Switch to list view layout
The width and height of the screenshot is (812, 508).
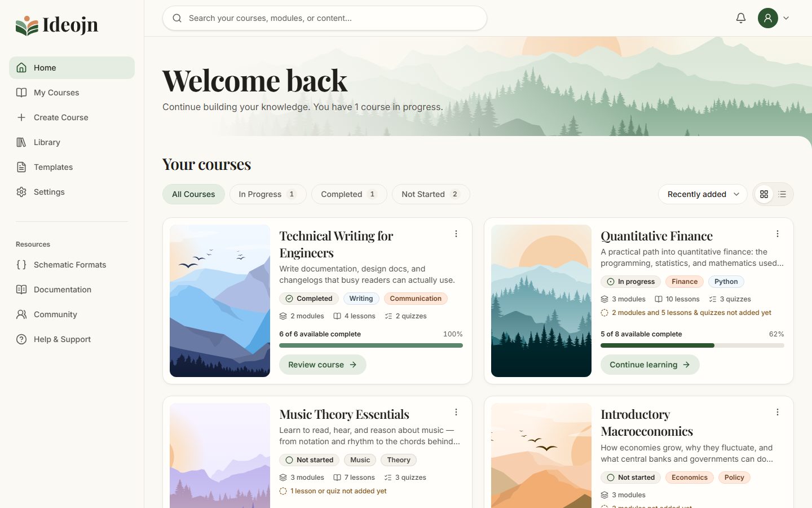click(782, 194)
